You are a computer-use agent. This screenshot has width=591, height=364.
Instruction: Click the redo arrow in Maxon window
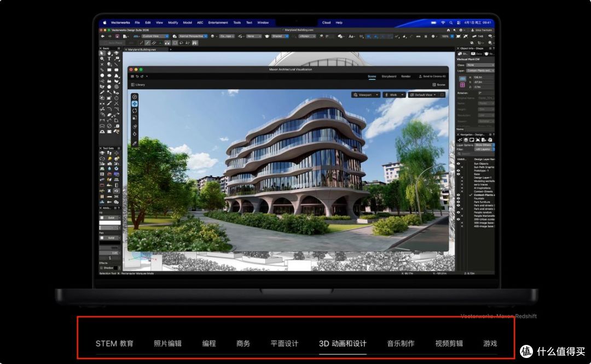coord(142,77)
